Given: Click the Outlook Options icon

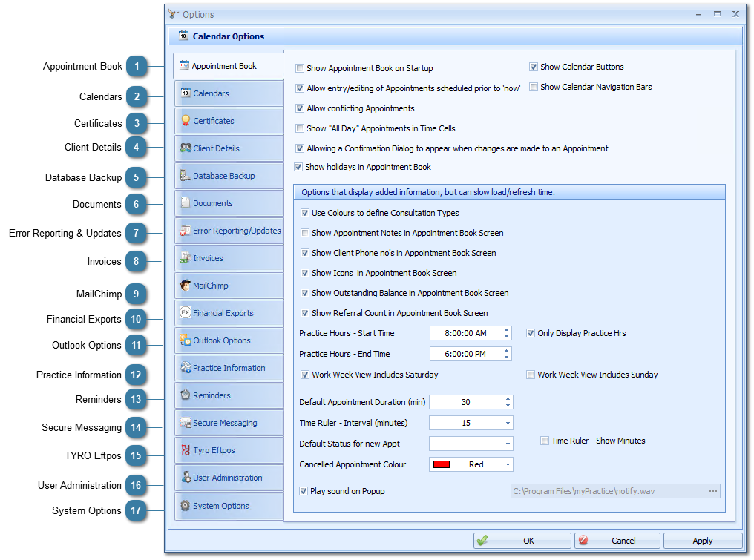Looking at the screenshot, I should 185,340.
